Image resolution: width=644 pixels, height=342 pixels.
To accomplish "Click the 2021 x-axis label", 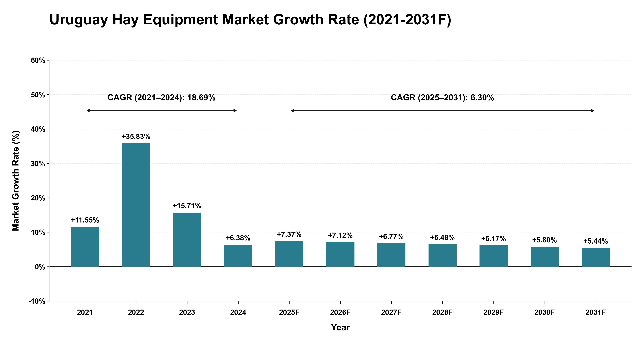I will (85, 312).
